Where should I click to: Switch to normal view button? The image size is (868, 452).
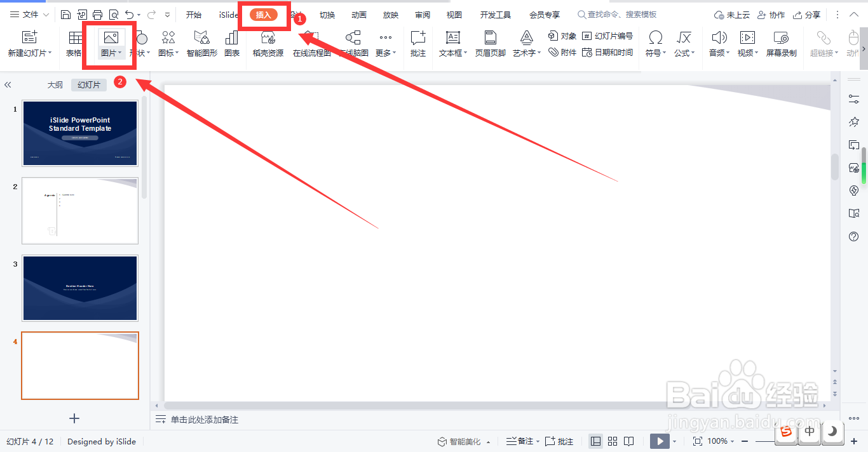tap(595, 441)
